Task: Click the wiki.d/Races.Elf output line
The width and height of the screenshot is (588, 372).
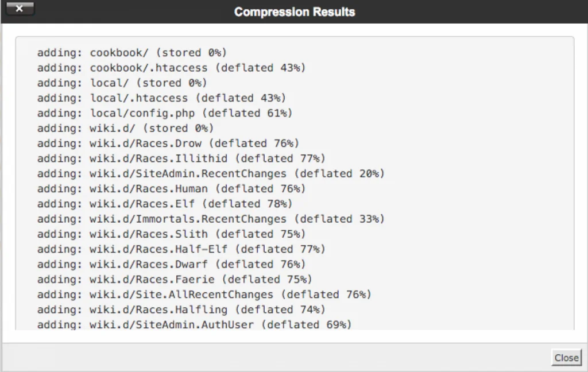Action: 165,204
